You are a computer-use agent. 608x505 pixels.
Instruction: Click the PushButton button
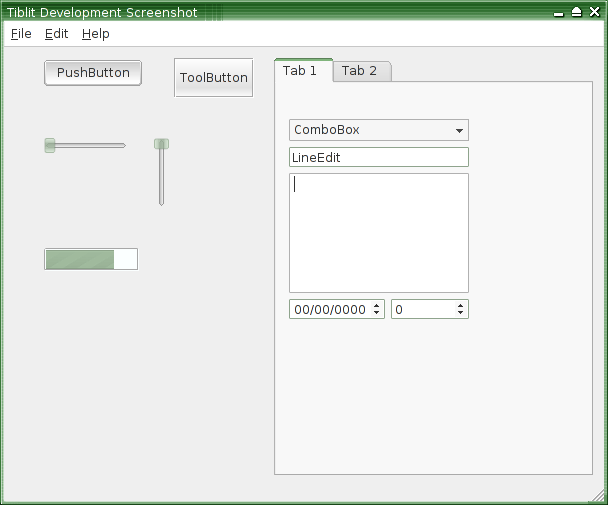[93, 73]
